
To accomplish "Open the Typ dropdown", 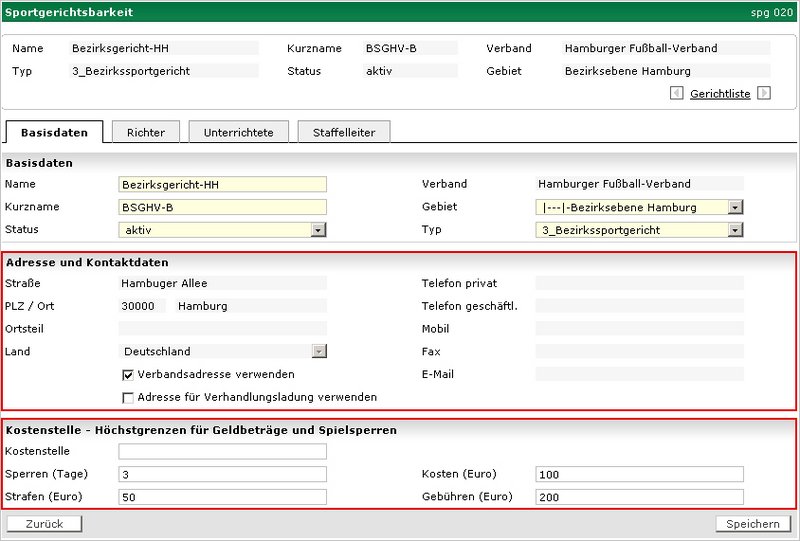I will (x=735, y=230).
